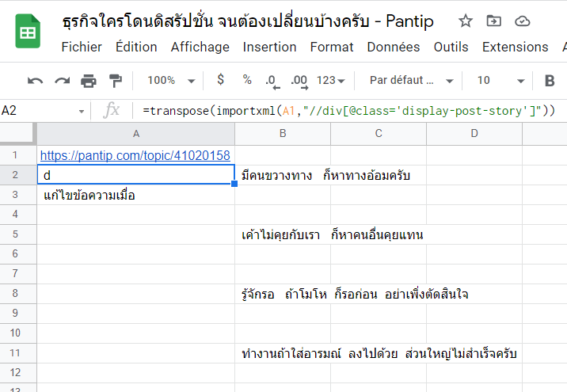Select column B header
This screenshot has height=392, width=567.
pos(283,134)
